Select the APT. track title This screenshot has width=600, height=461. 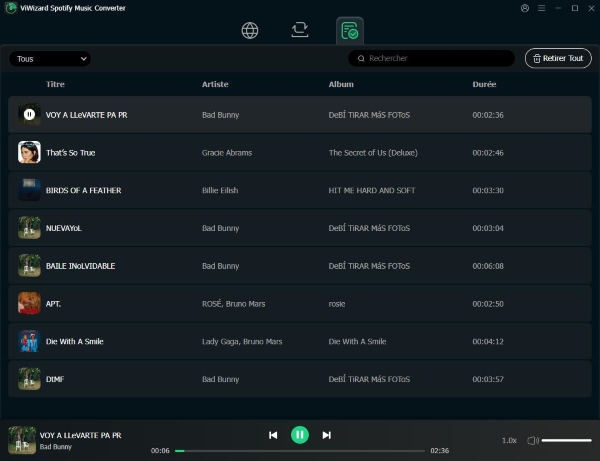53,304
